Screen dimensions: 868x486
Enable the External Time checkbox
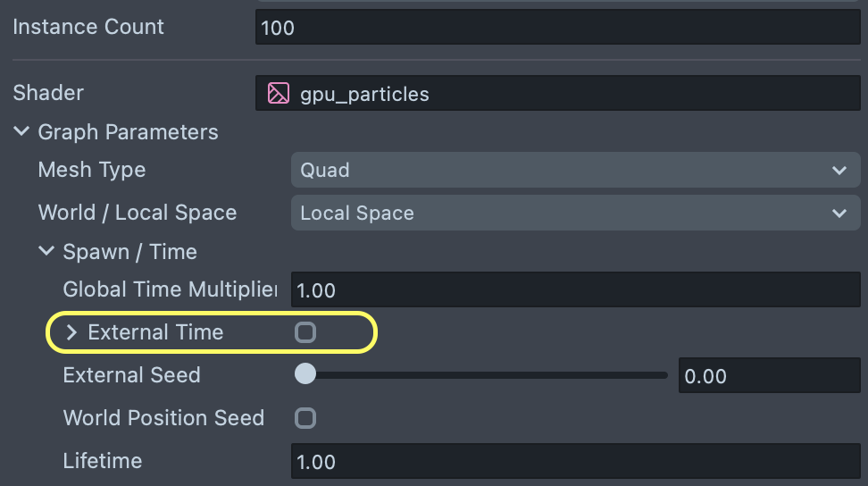[305, 333]
